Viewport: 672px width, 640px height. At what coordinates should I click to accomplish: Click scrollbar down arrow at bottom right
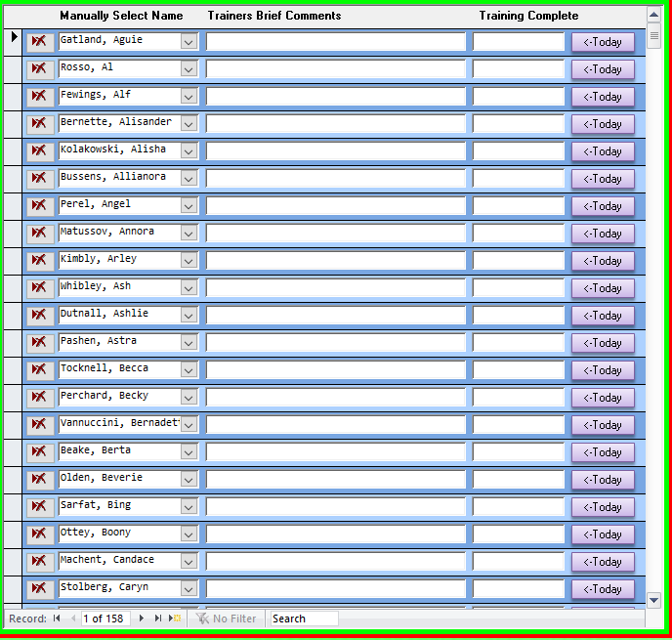pos(653,600)
